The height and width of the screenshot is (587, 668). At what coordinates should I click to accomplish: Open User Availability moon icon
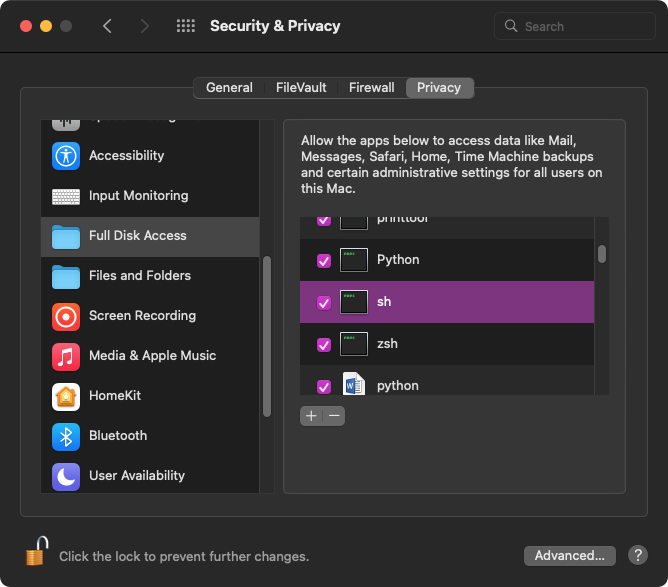click(66, 476)
